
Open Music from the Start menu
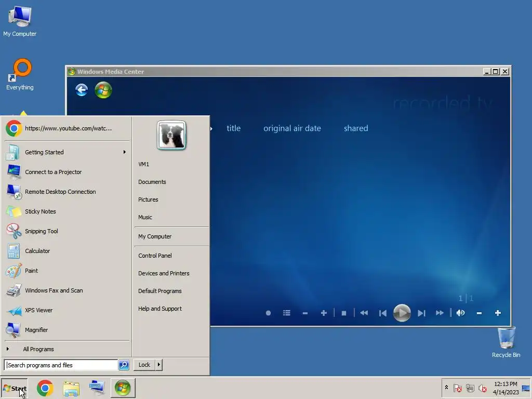click(171, 217)
